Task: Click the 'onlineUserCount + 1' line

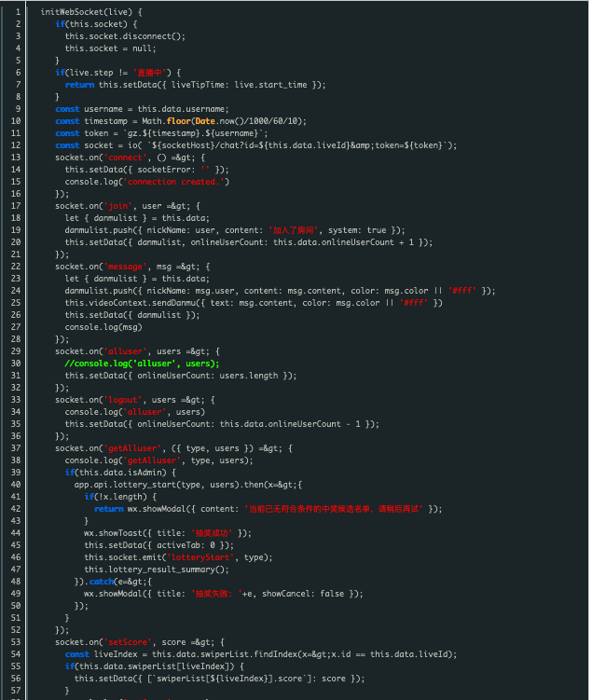Action: click(x=249, y=242)
